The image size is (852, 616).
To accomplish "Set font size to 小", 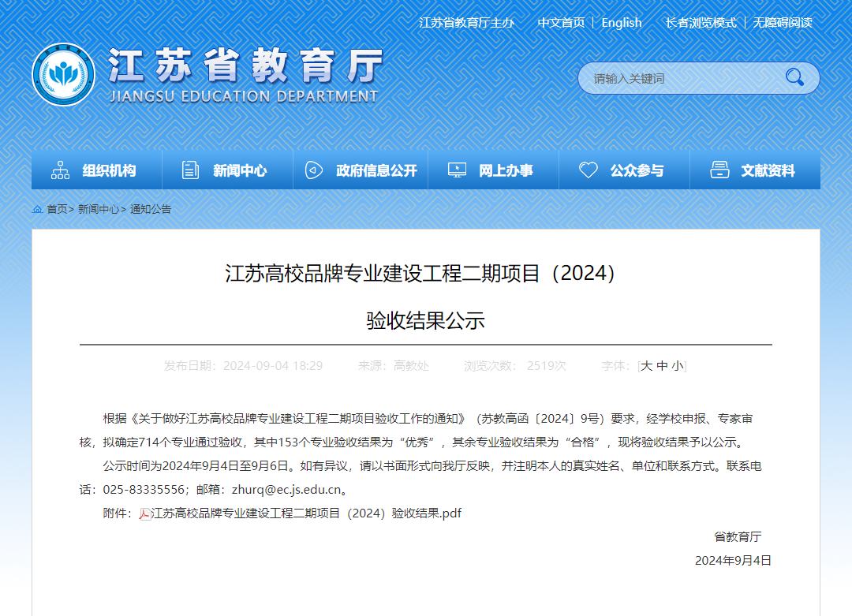I will pos(677,366).
